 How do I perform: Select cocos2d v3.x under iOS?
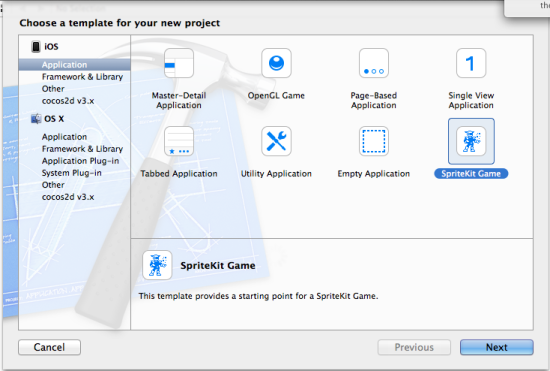tap(68, 101)
